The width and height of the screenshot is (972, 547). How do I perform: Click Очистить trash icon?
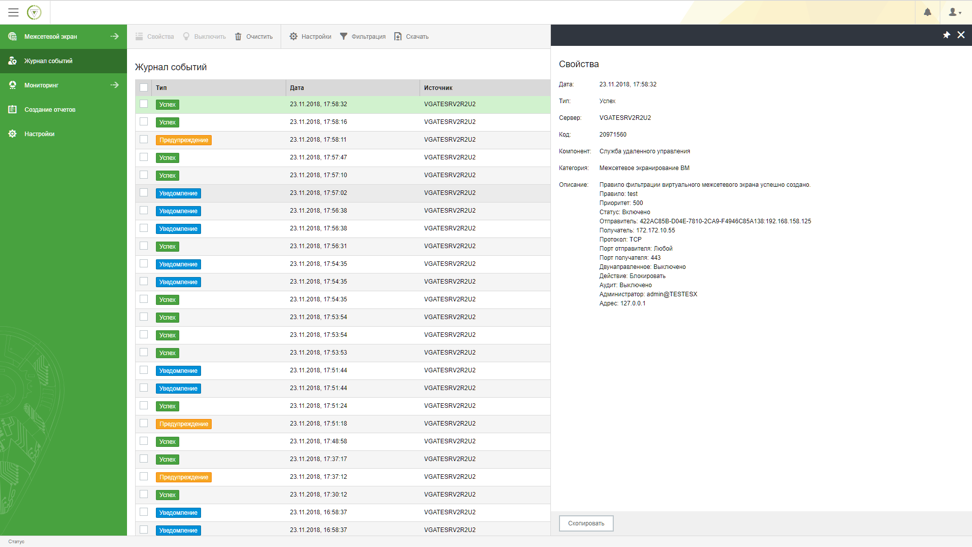point(238,37)
